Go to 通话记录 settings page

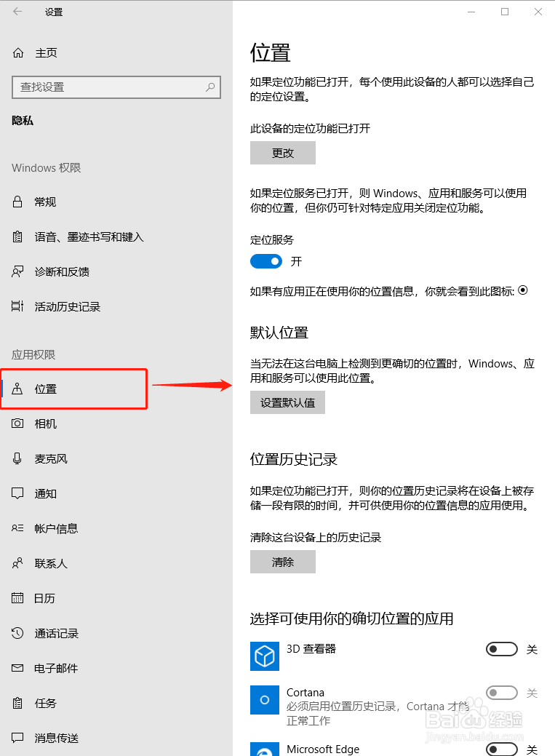[x=57, y=633]
